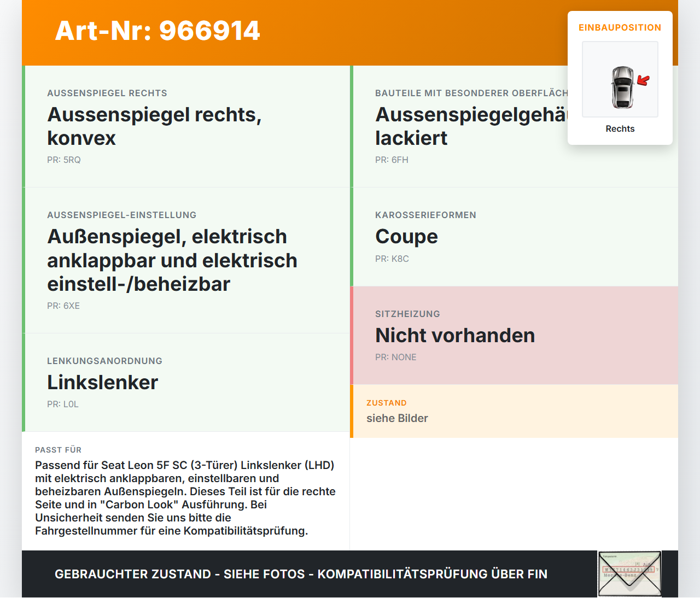Select the envelope icon with the Fahrgestellnummer document

(x=629, y=573)
